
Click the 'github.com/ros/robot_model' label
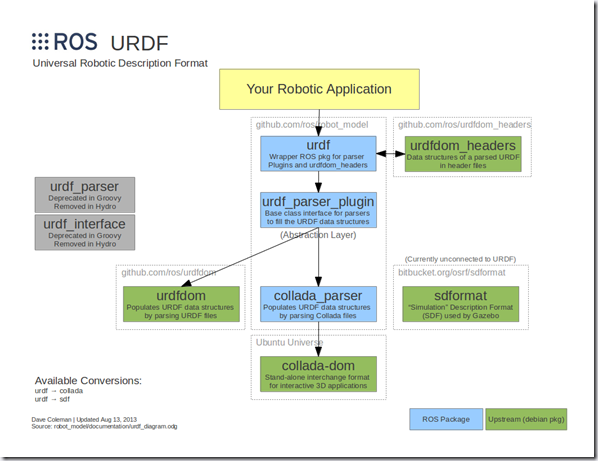click(x=312, y=125)
